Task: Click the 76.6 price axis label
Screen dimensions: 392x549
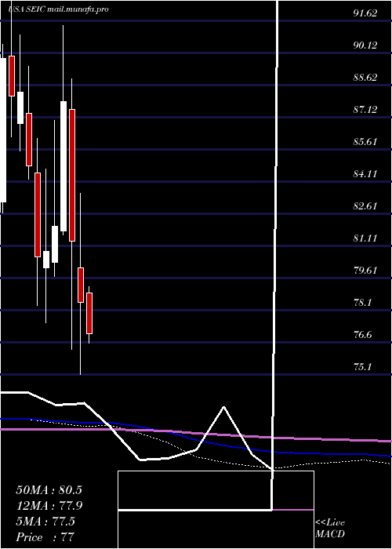Action: 362,335
